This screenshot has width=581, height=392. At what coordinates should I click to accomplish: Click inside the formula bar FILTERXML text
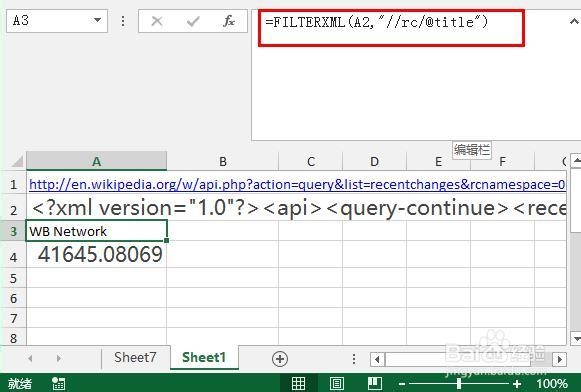(x=376, y=22)
